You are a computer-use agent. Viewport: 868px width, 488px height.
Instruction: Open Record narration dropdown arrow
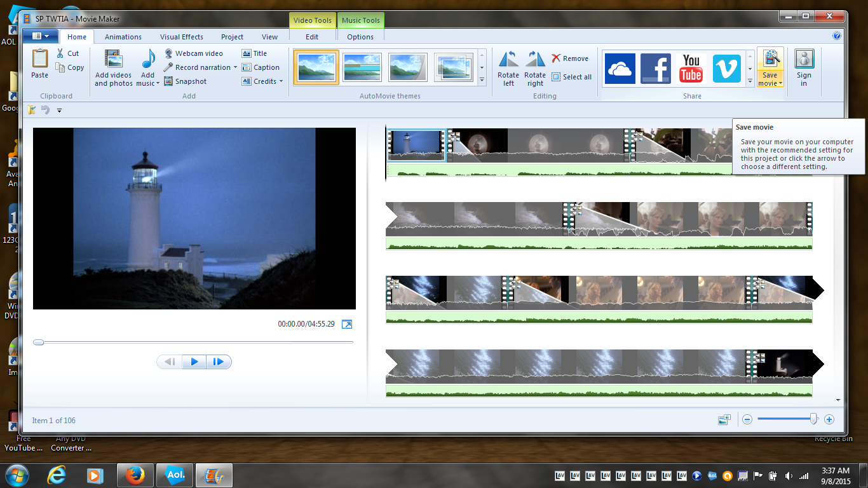pos(235,67)
